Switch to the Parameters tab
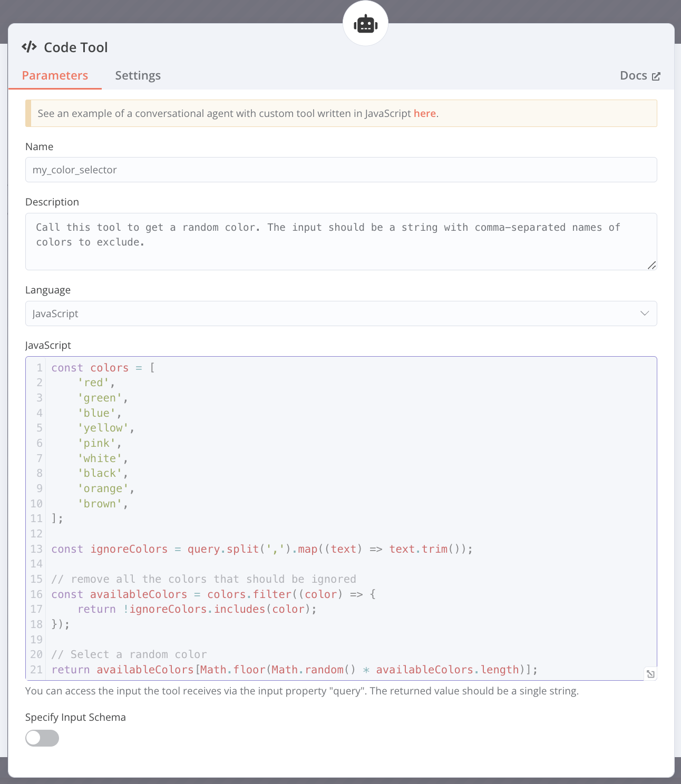 click(x=55, y=75)
